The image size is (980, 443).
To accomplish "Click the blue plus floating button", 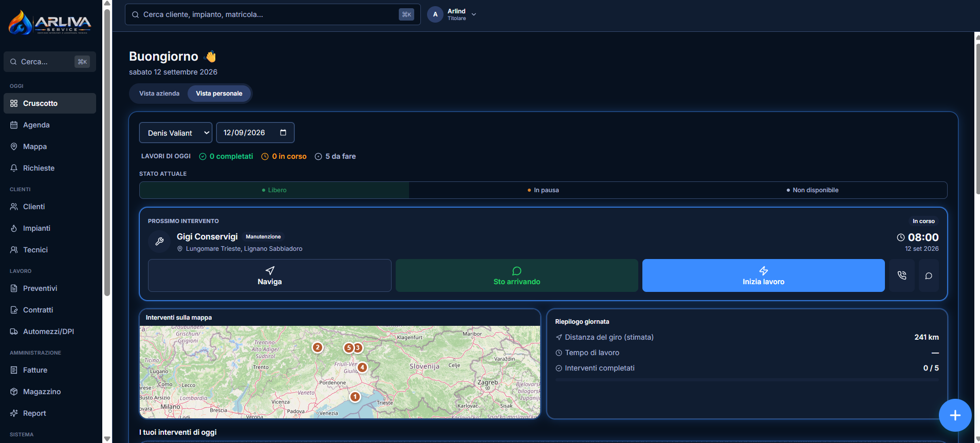I will tap(955, 415).
